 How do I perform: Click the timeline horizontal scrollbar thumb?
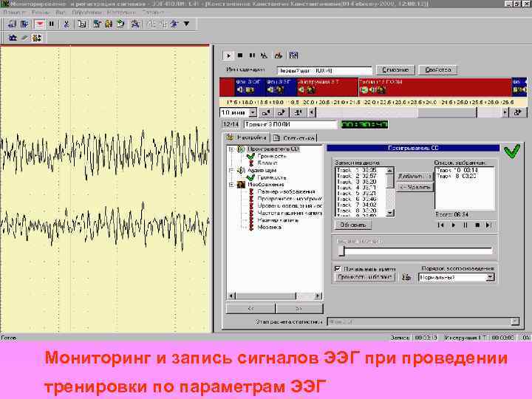[x=447, y=112]
